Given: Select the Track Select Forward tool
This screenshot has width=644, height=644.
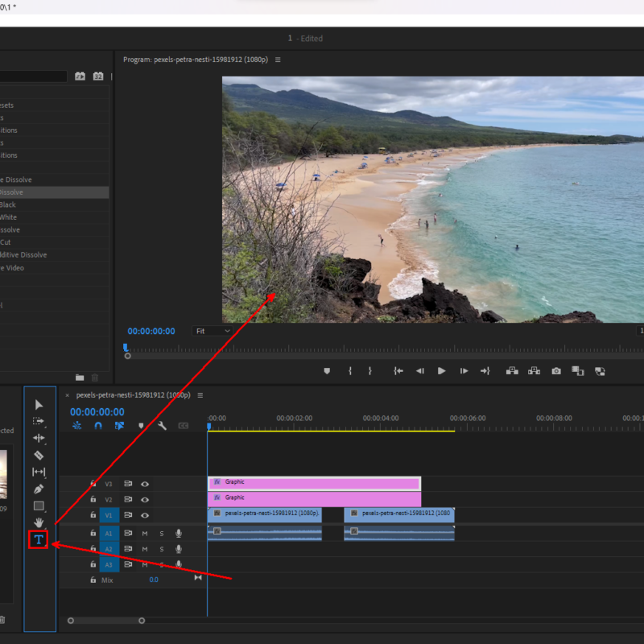Looking at the screenshot, I should pyautogui.click(x=39, y=421).
